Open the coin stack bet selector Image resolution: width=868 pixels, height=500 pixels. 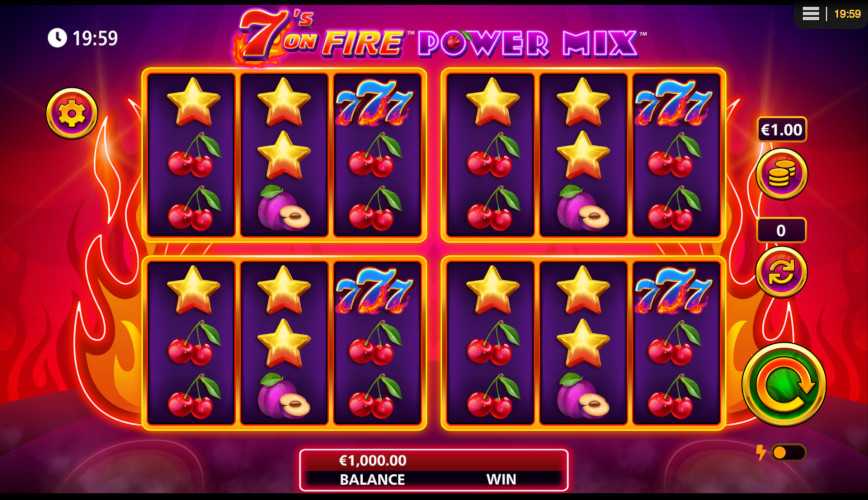click(781, 174)
